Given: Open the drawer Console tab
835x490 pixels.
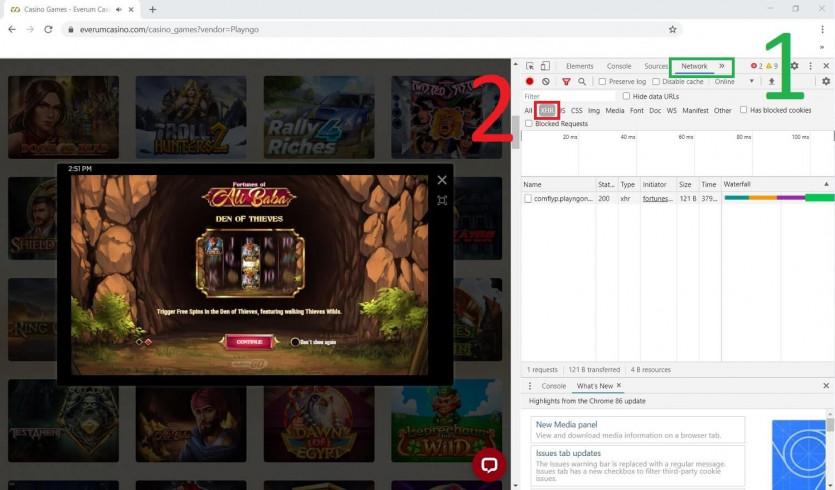Looking at the screenshot, I should (x=553, y=386).
